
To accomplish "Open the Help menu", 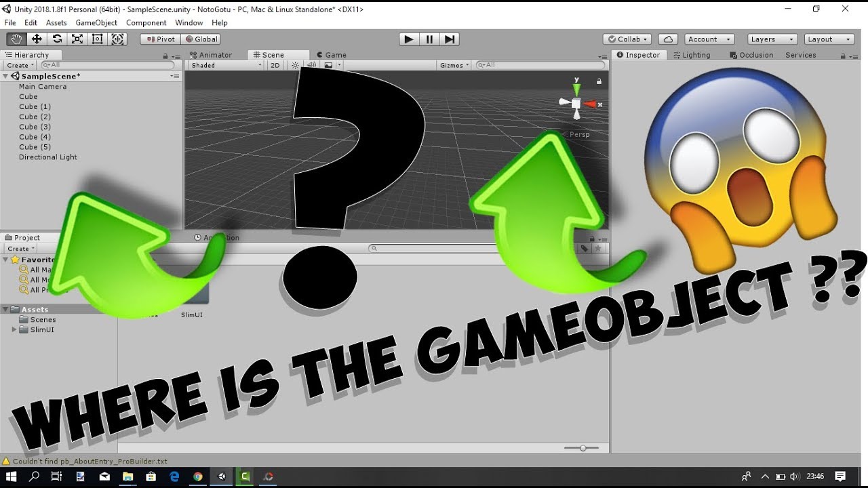I will pyautogui.click(x=220, y=22).
